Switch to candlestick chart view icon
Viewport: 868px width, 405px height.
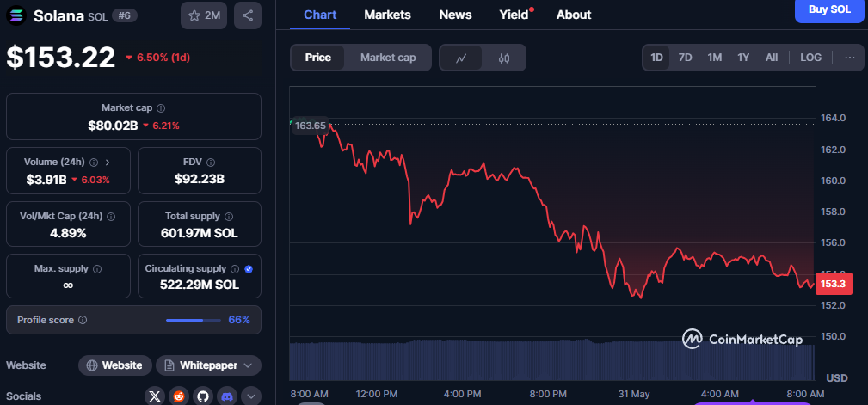(x=504, y=58)
